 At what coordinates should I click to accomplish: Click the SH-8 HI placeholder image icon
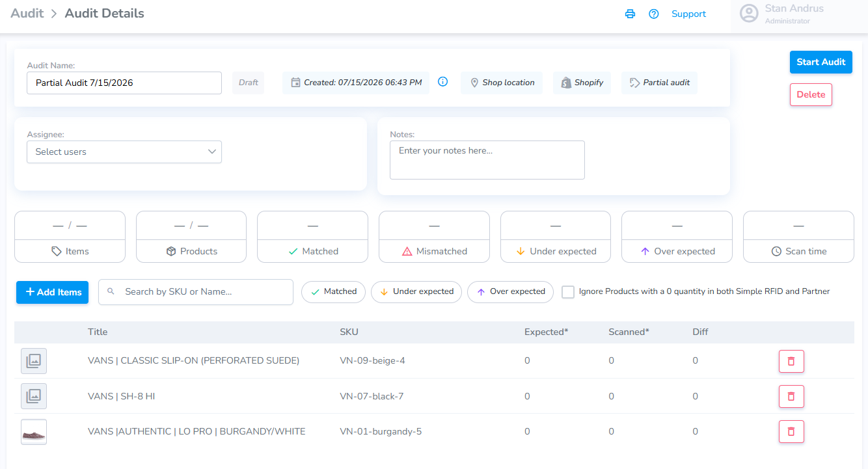(x=34, y=396)
